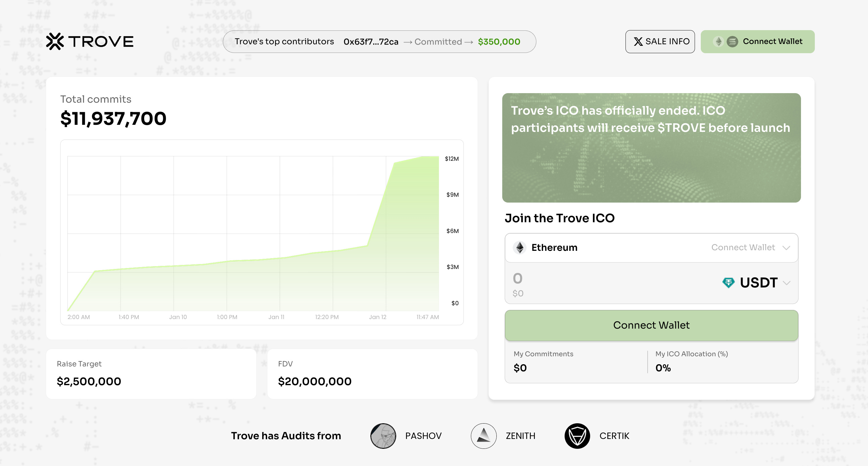Expand the USDT token dropdown chevron
The height and width of the screenshot is (466, 868).
(787, 283)
